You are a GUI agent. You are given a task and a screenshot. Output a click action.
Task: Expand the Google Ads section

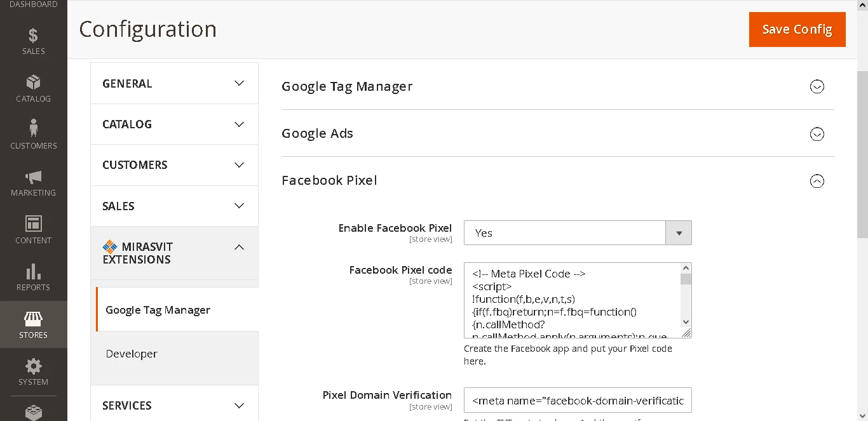click(817, 134)
